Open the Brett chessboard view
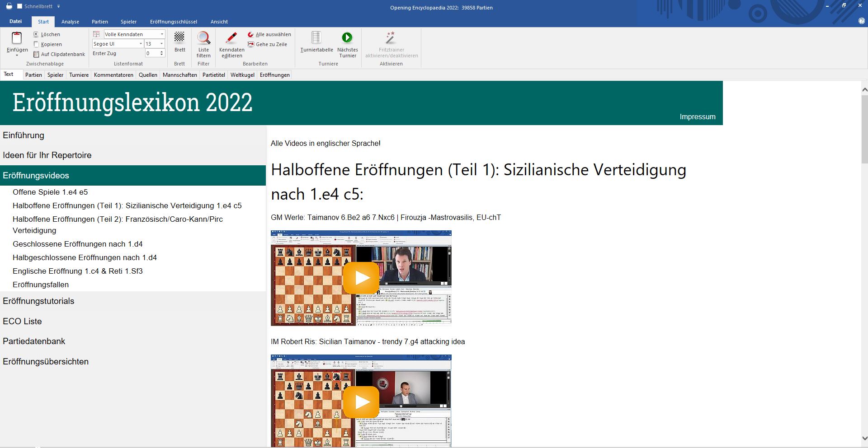868x448 pixels. [179, 38]
